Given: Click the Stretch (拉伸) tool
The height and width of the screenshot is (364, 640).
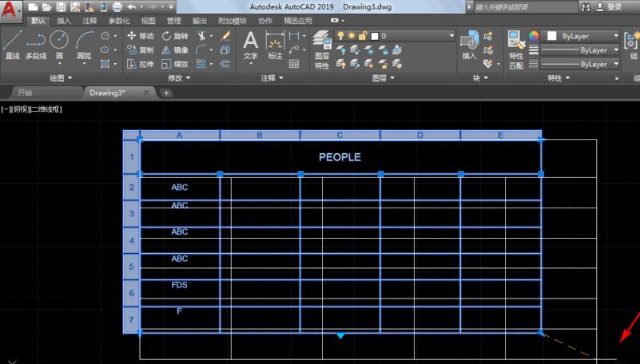Looking at the screenshot, I should click(x=140, y=64).
